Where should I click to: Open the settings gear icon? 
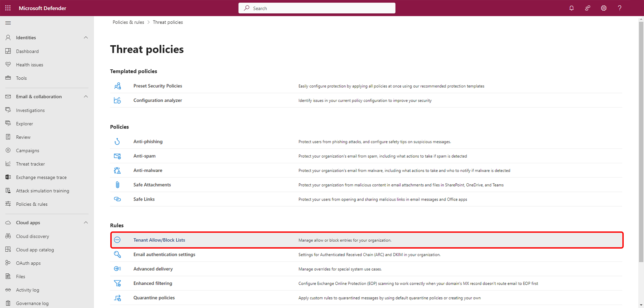click(x=603, y=8)
